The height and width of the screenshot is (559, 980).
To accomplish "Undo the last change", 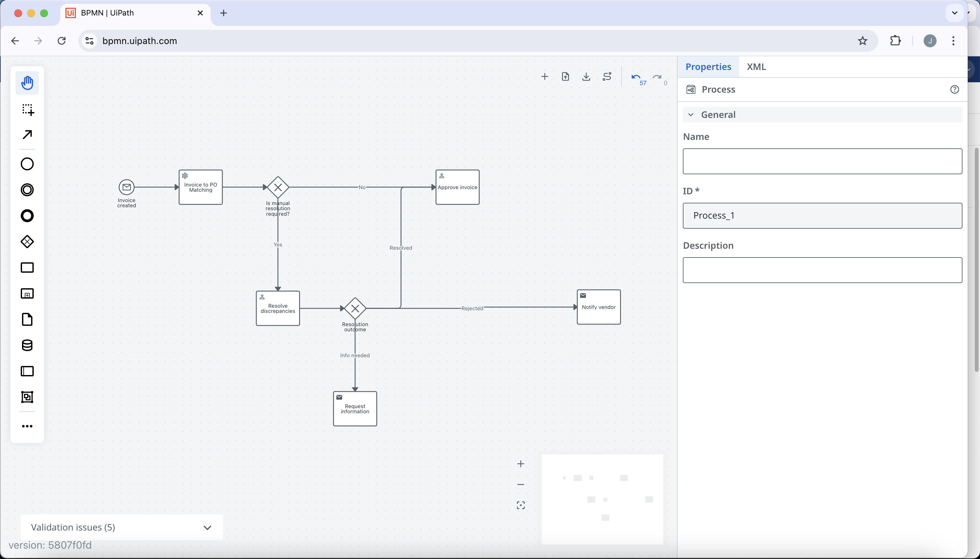I will [636, 77].
